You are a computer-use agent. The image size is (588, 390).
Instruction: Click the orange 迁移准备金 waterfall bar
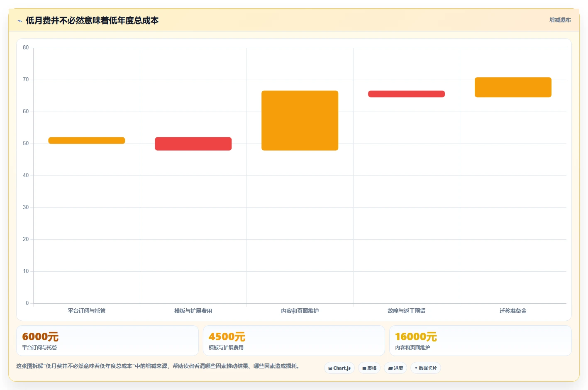pyautogui.click(x=513, y=88)
